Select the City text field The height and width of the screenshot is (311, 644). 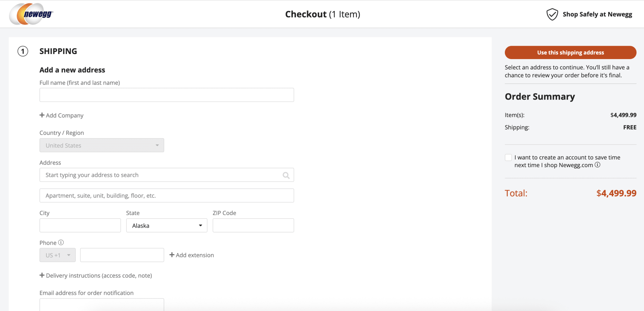[80, 225]
